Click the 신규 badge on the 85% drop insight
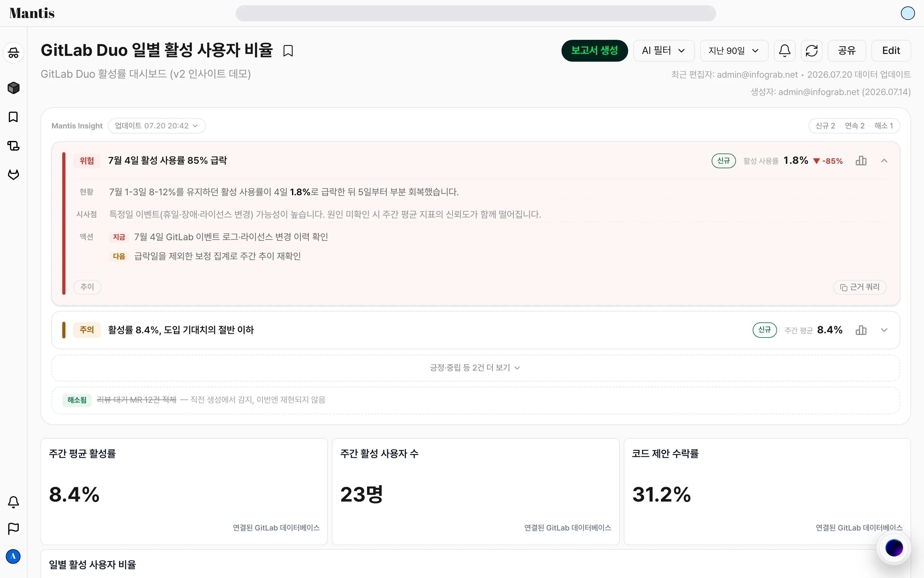This screenshot has width=924, height=578. pyautogui.click(x=723, y=161)
